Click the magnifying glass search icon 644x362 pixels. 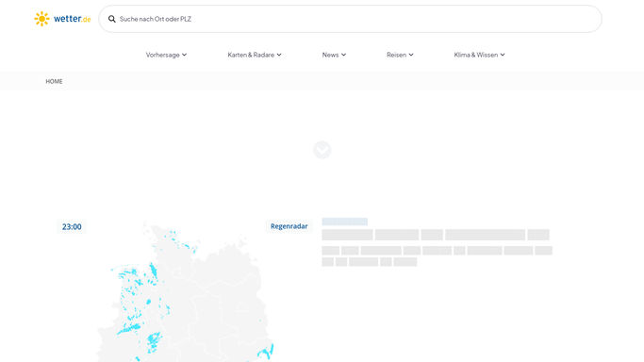111,19
